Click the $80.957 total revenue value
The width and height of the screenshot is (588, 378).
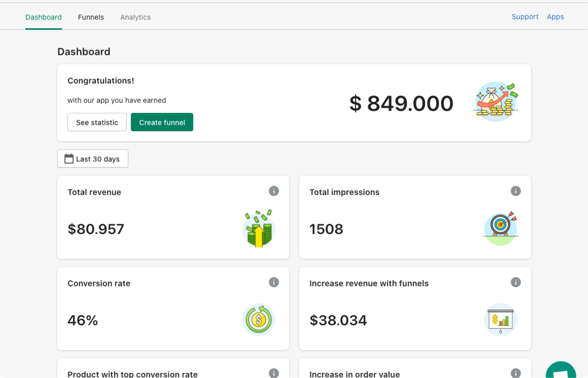click(x=96, y=229)
